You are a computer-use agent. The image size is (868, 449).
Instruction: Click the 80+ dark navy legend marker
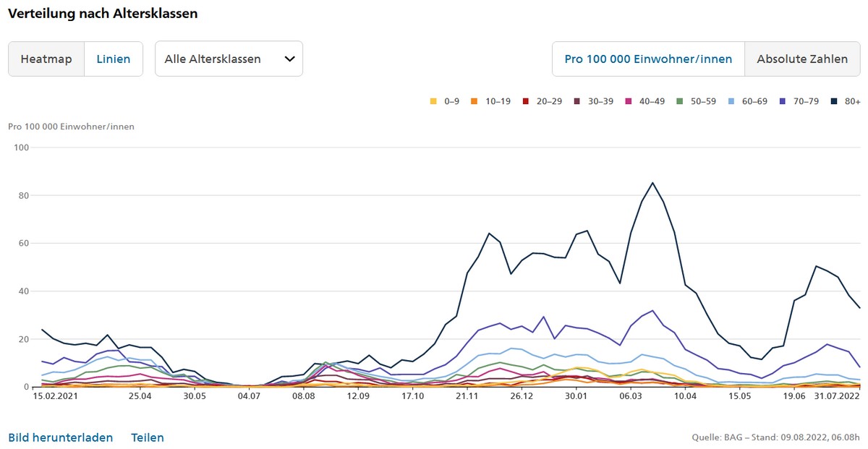point(835,101)
